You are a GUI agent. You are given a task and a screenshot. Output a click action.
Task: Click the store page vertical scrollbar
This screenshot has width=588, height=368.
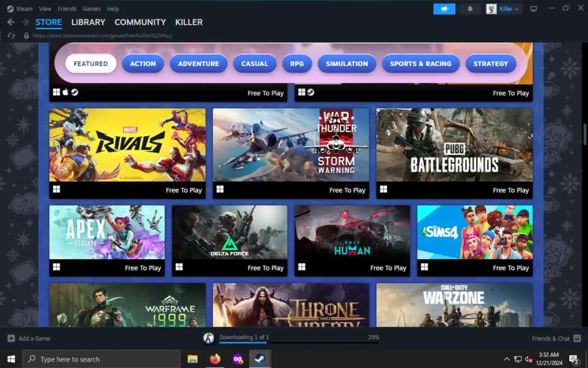point(585,133)
